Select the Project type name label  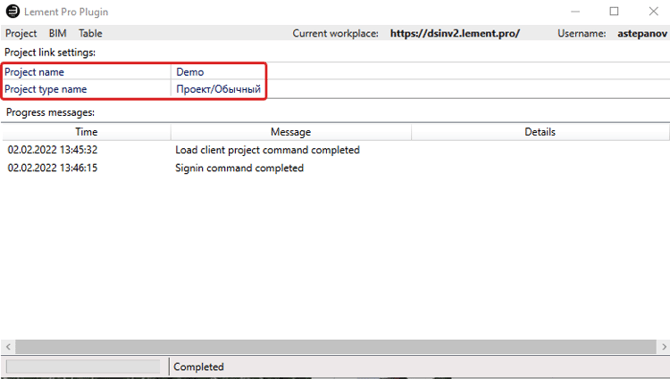click(x=45, y=89)
